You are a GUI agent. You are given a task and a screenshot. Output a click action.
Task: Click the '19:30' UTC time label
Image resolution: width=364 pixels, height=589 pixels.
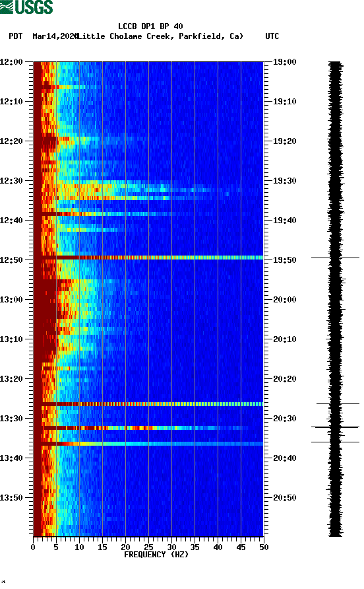tap(284, 181)
